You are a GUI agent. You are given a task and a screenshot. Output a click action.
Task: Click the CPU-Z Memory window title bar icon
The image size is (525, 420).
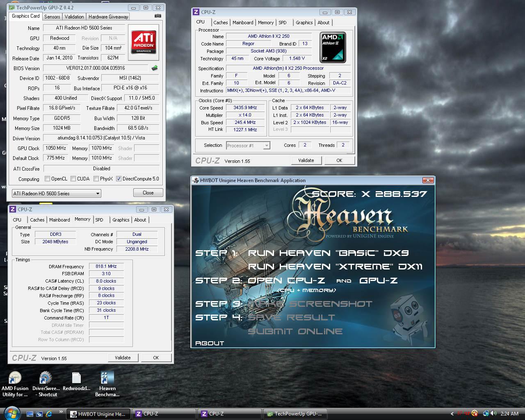[13, 209]
